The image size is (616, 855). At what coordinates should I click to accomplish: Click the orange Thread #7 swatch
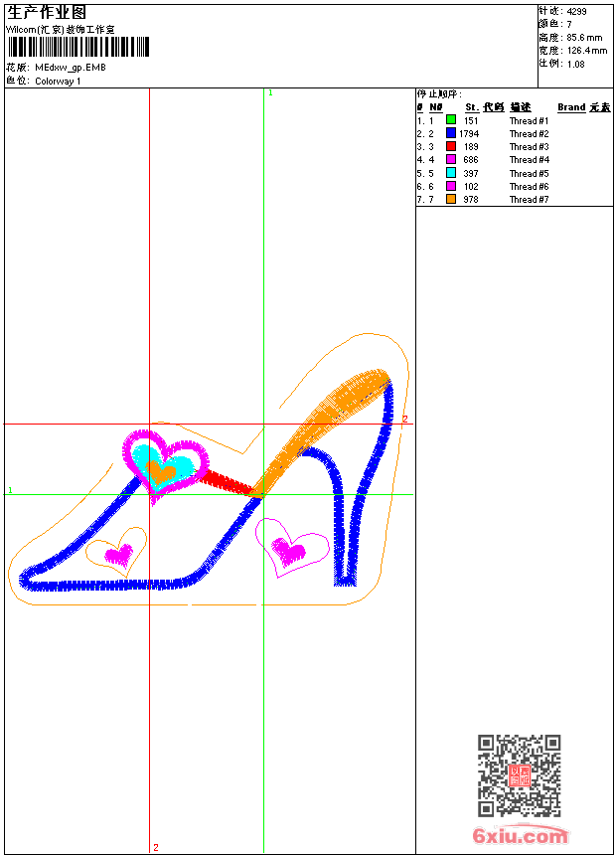[x=451, y=199]
